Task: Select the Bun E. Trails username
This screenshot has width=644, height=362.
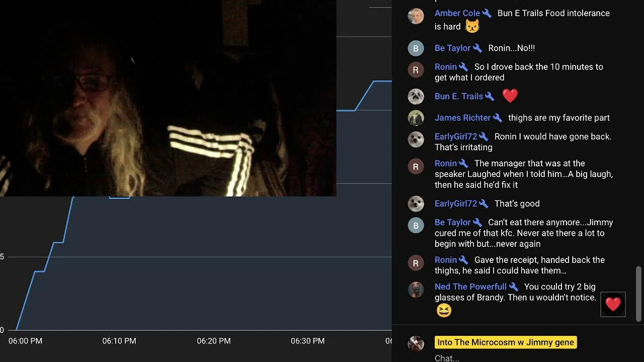Action: tap(459, 97)
